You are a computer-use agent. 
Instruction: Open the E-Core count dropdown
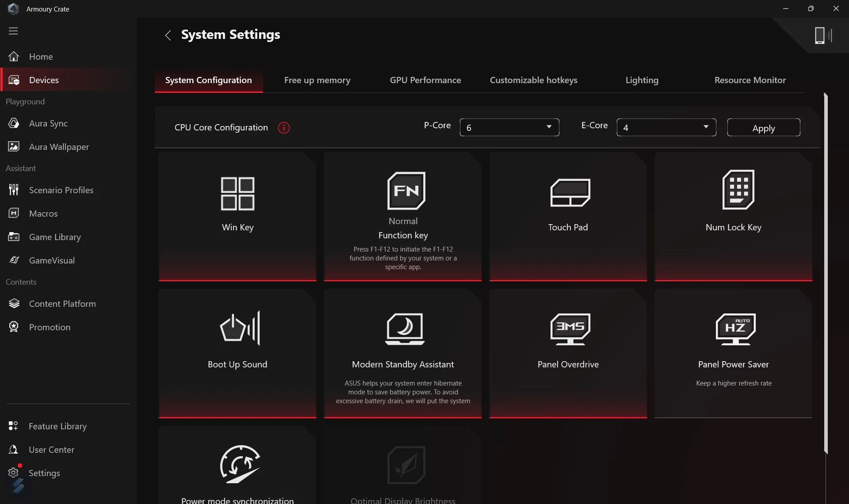[666, 127]
